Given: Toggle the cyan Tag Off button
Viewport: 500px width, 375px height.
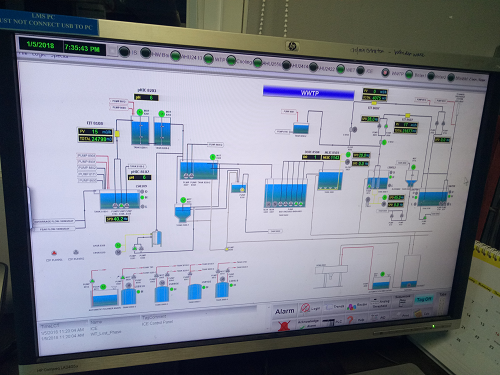Looking at the screenshot, I should 424,299.
